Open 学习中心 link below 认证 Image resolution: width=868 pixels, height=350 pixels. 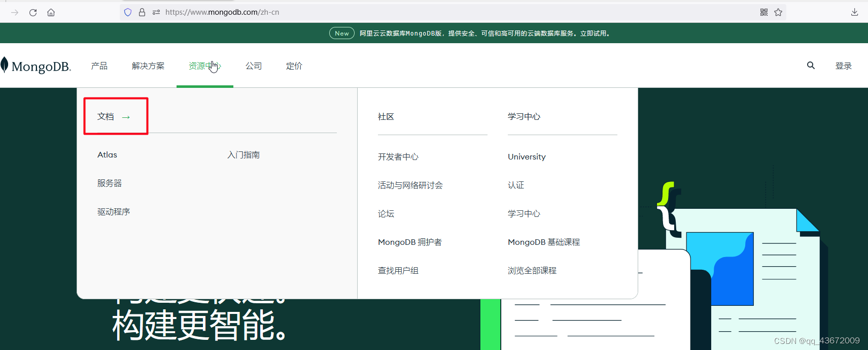click(524, 214)
